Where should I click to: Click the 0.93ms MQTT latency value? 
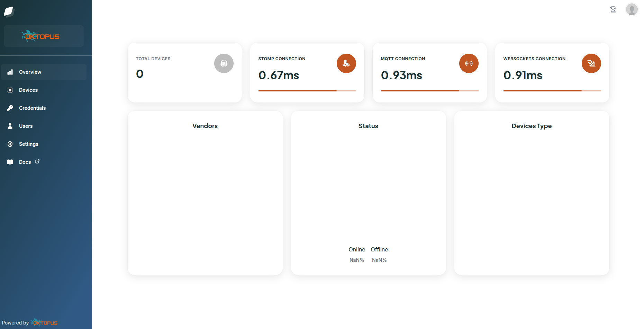coord(401,75)
